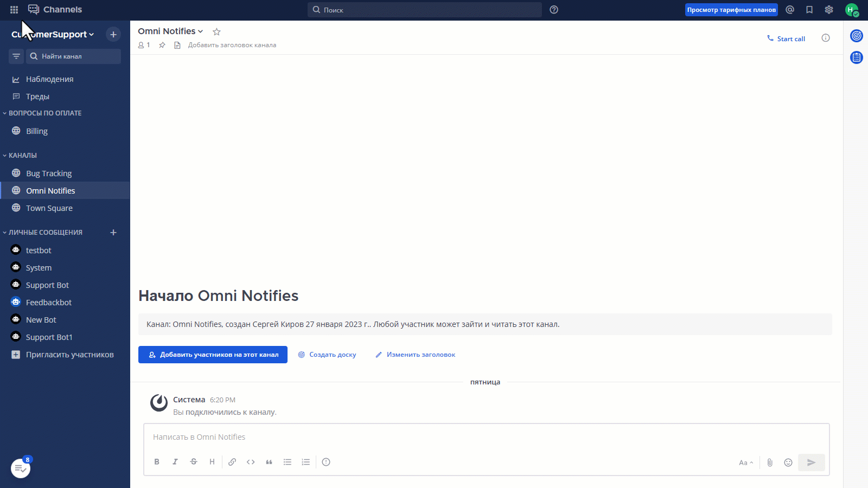Click Создать доску link
868x488 pixels.
coord(327,355)
